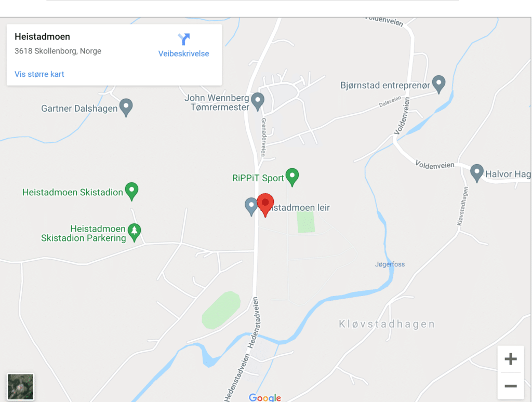Click the gray pin beside Heistadmoen leir

click(x=251, y=207)
